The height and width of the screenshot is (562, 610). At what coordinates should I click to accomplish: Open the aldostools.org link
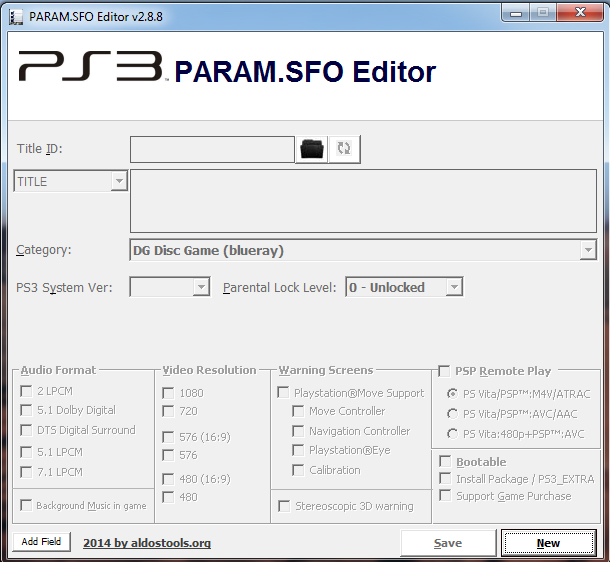pyautogui.click(x=146, y=543)
